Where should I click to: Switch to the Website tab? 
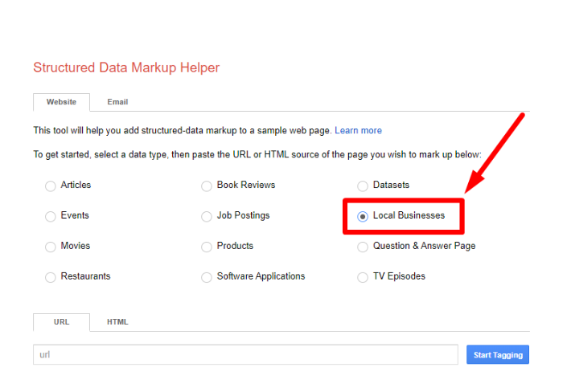pyautogui.click(x=61, y=102)
